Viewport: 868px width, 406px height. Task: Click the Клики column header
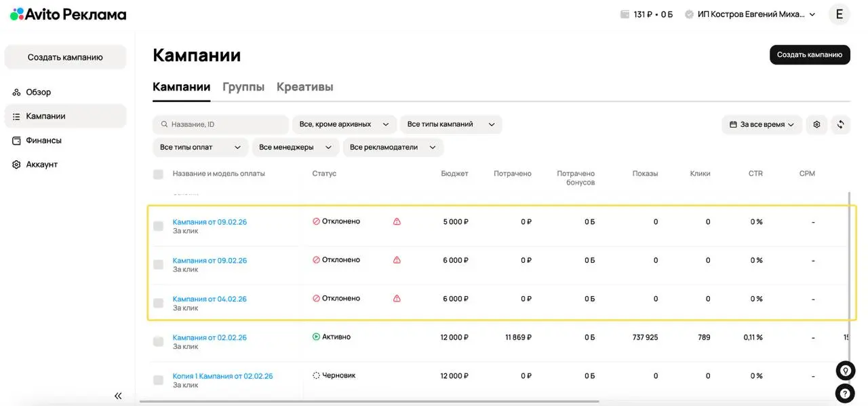click(x=700, y=174)
